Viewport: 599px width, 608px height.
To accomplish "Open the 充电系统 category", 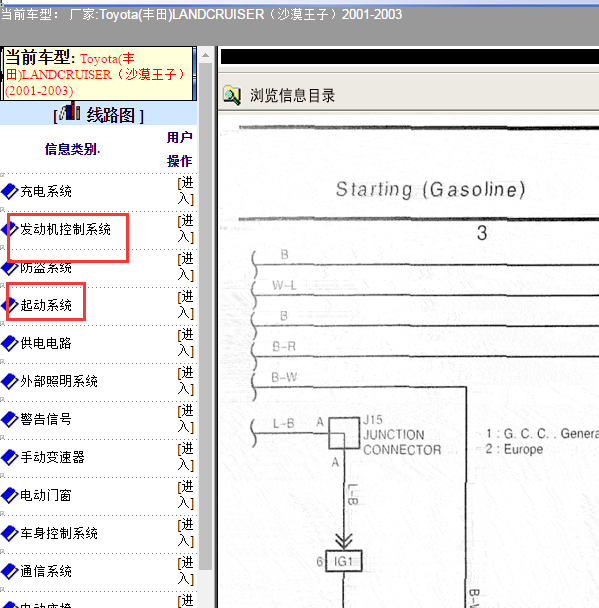I will pos(46,191).
